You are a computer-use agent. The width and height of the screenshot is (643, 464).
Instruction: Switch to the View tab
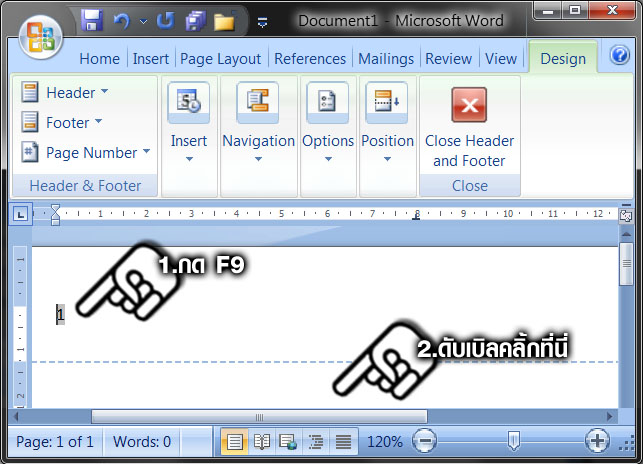click(501, 59)
